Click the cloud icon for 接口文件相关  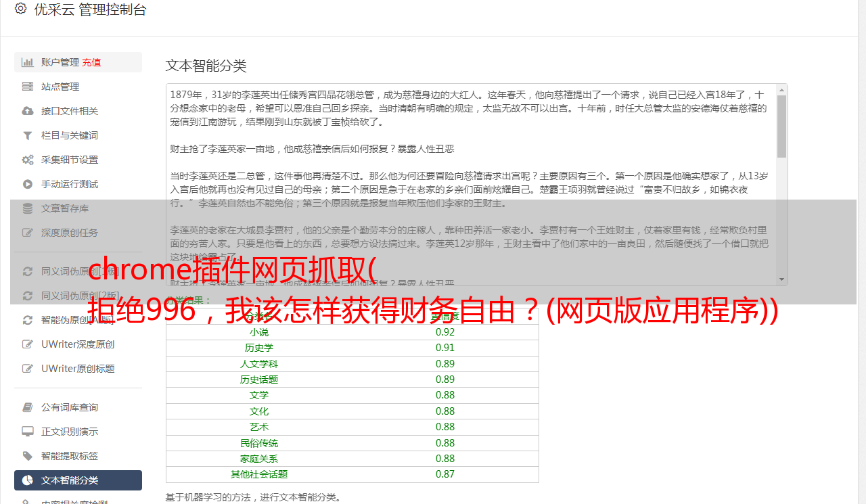click(28, 111)
